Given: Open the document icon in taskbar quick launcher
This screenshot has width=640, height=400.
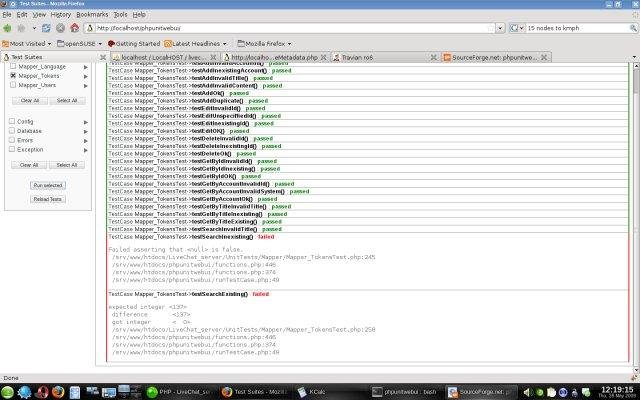Looking at the screenshot, I should 75,393.
